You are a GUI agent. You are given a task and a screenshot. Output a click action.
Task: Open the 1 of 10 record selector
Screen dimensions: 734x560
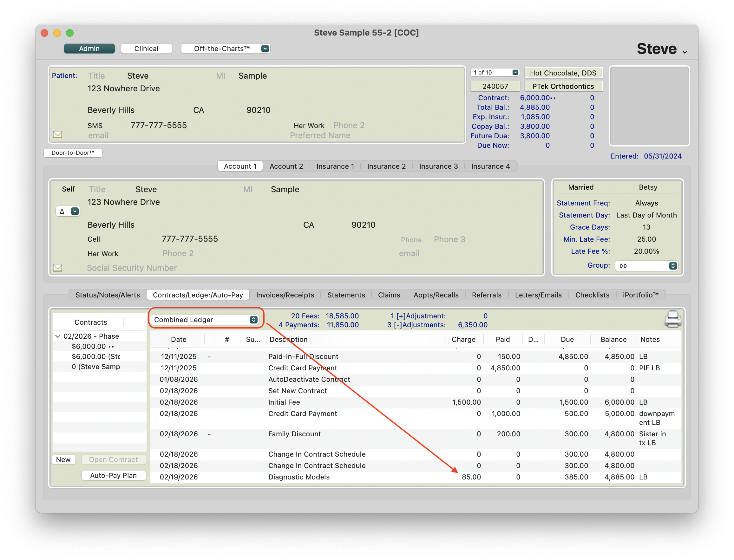515,72
